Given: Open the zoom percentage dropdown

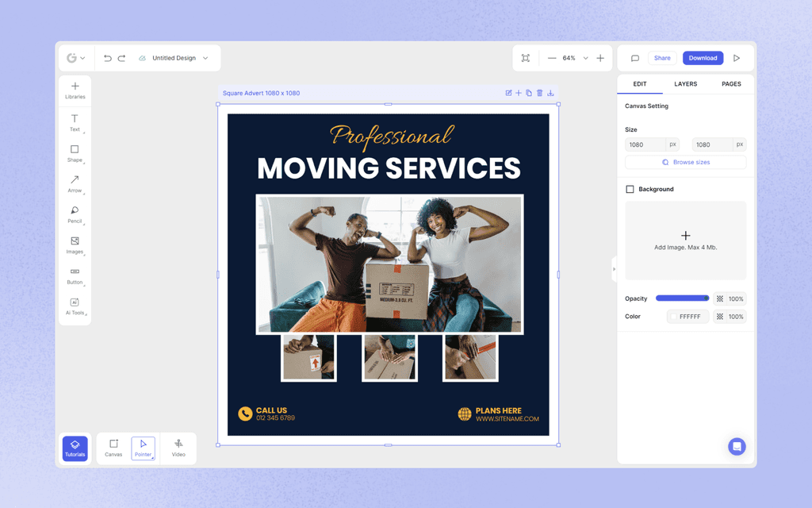Looking at the screenshot, I should 585,57.
